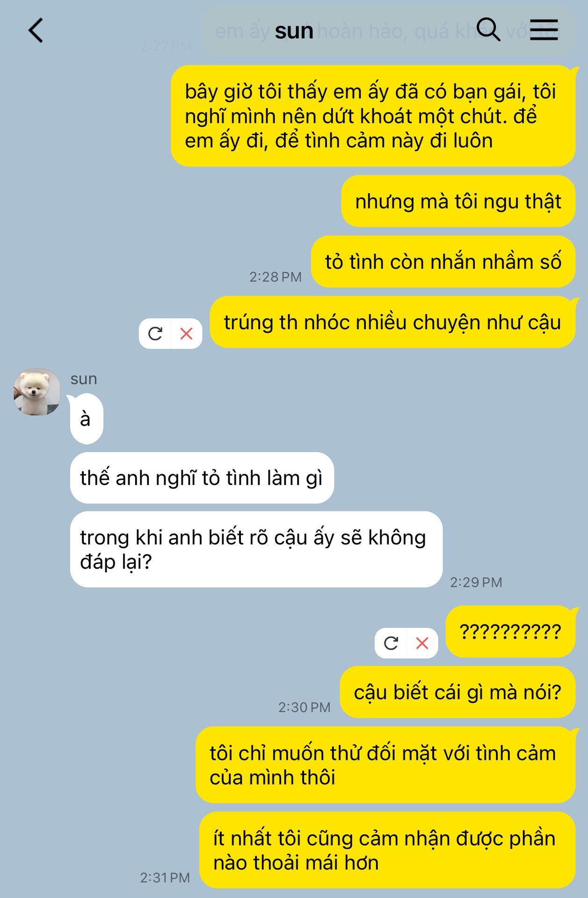
Task: Delete the failed '??????????' message
Action: [x=422, y=643]
